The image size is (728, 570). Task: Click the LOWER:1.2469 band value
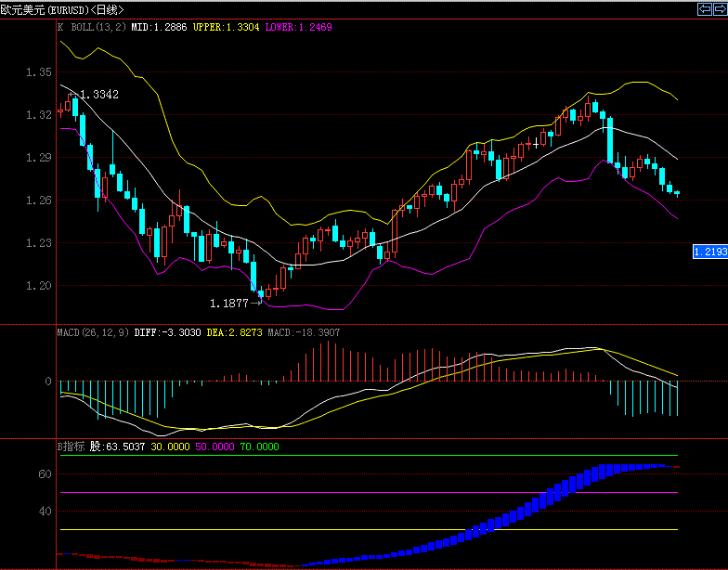coord(299,27)
